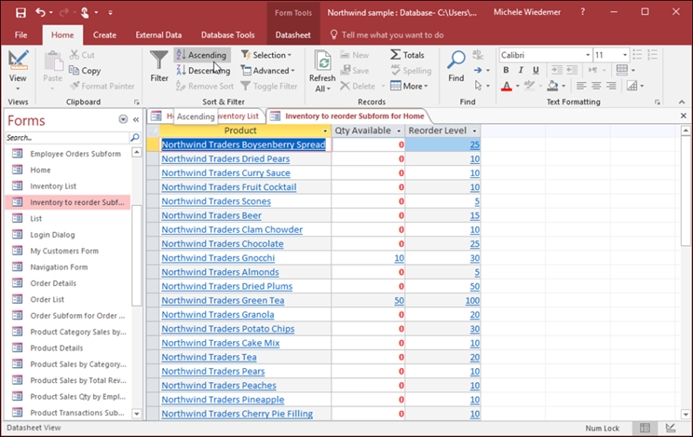This screenshot has height=437, width=693.
Task: Open the Northwind Traders Clam Chowder link
Action: point(232,230)
